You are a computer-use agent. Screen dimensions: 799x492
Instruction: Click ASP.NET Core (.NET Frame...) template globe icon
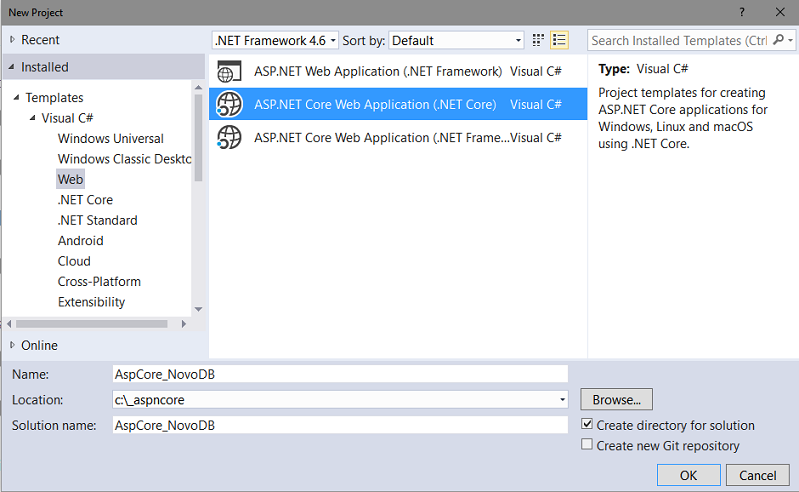(229, 138)
